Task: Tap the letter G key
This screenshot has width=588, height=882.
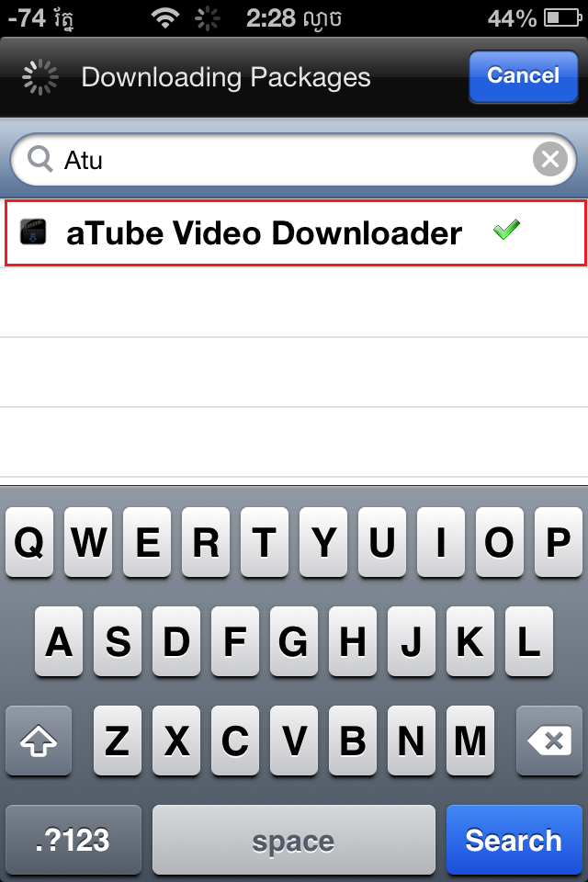Action: click(x=294, y=640)
